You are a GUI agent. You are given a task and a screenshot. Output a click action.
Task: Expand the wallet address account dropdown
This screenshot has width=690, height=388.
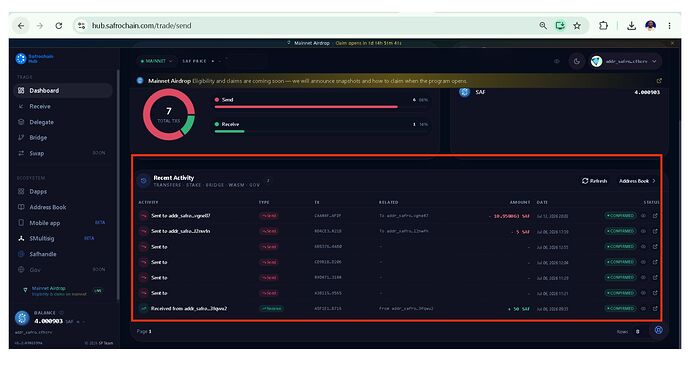(625, 61)
